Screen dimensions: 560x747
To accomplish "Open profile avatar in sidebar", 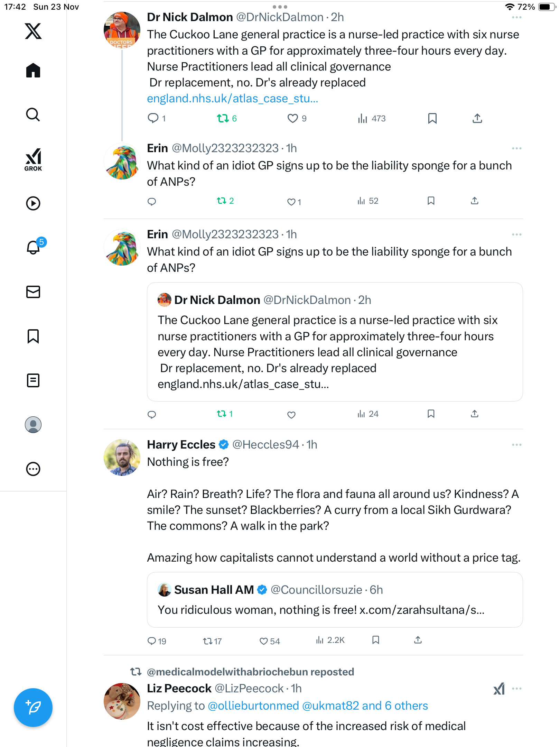I will pyautogui.click(x=33, y=425).
